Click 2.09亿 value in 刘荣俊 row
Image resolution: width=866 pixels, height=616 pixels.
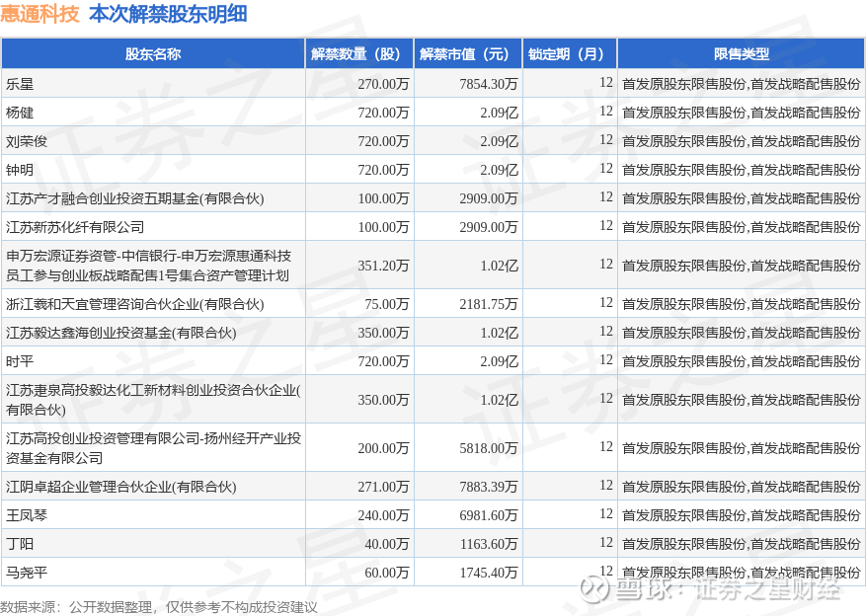[500, 141]
